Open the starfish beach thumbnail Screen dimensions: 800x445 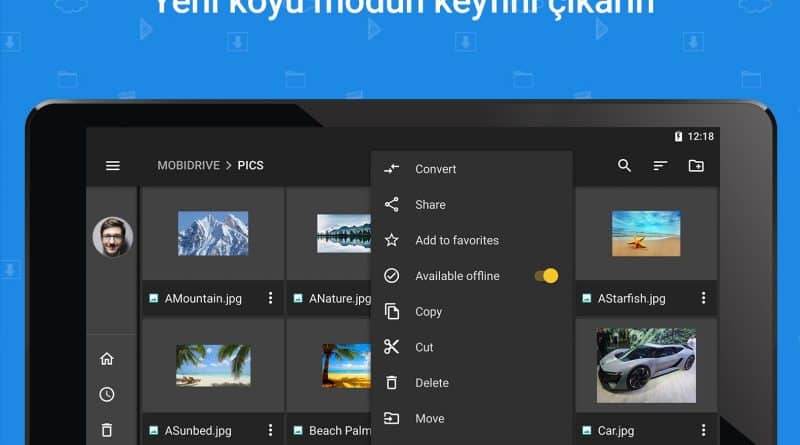point(646,234)
